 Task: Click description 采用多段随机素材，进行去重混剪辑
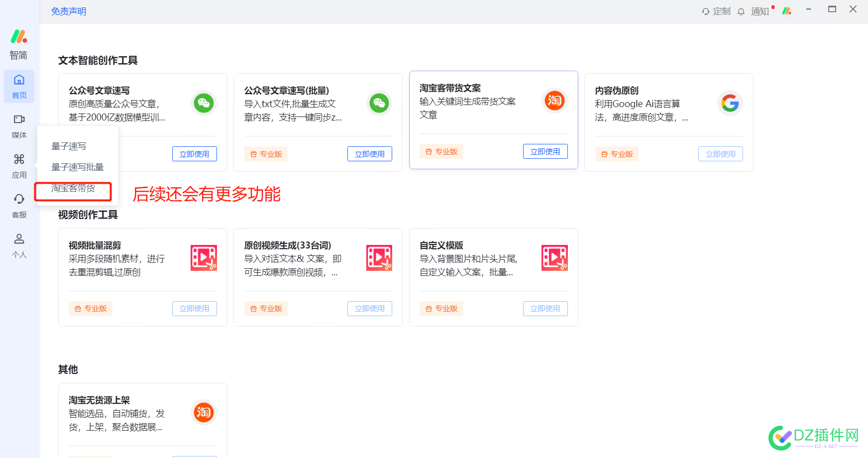click(x=117, y=265)
